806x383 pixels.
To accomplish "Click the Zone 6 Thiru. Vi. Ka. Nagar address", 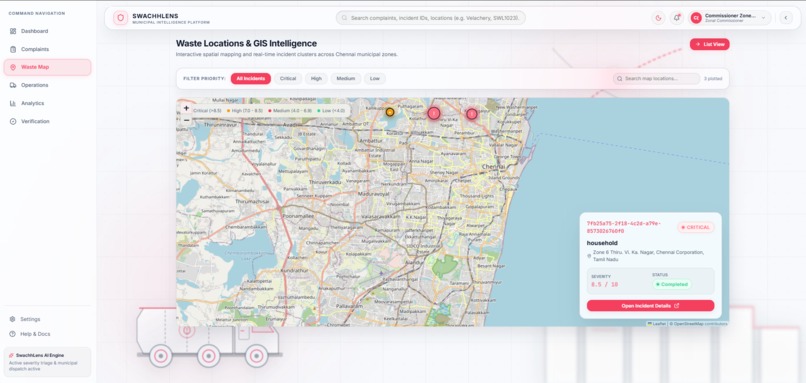I will [x=648, y=256].
